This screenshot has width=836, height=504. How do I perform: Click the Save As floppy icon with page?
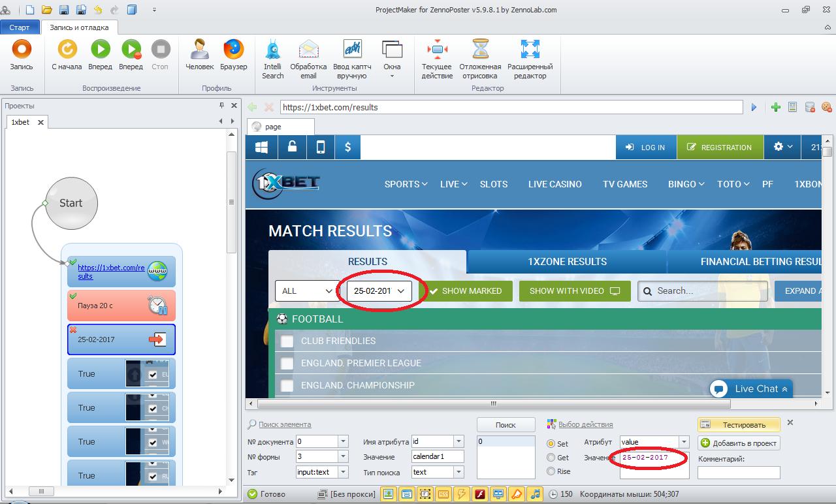click(x=81, y=10)
